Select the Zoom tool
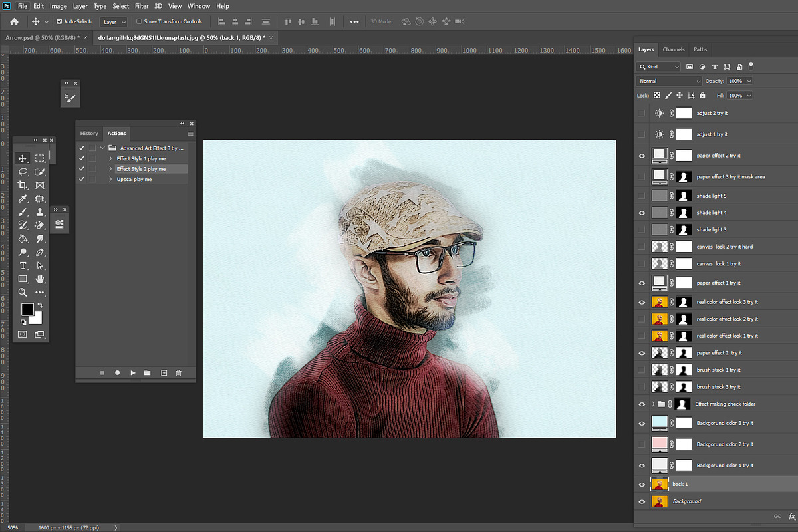Image resolution: width=798 pixels, height=532 pixels. click(x=23, y=292)
